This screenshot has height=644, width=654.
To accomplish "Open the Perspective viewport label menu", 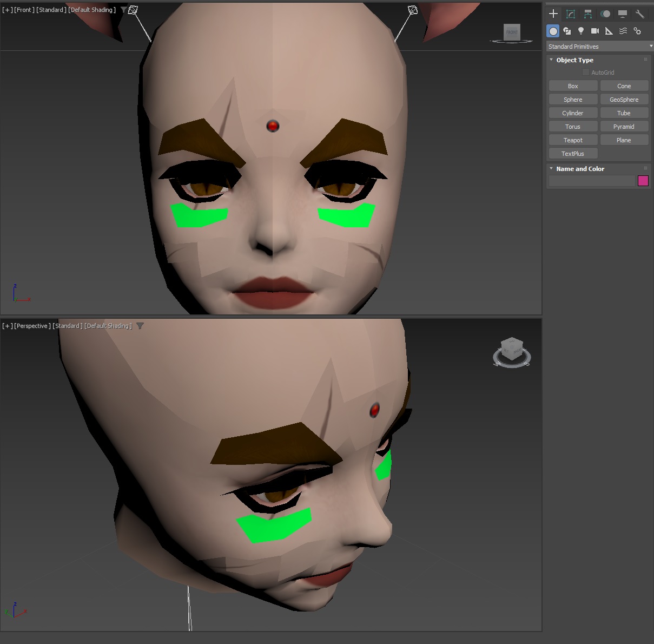I will (32, 326).
